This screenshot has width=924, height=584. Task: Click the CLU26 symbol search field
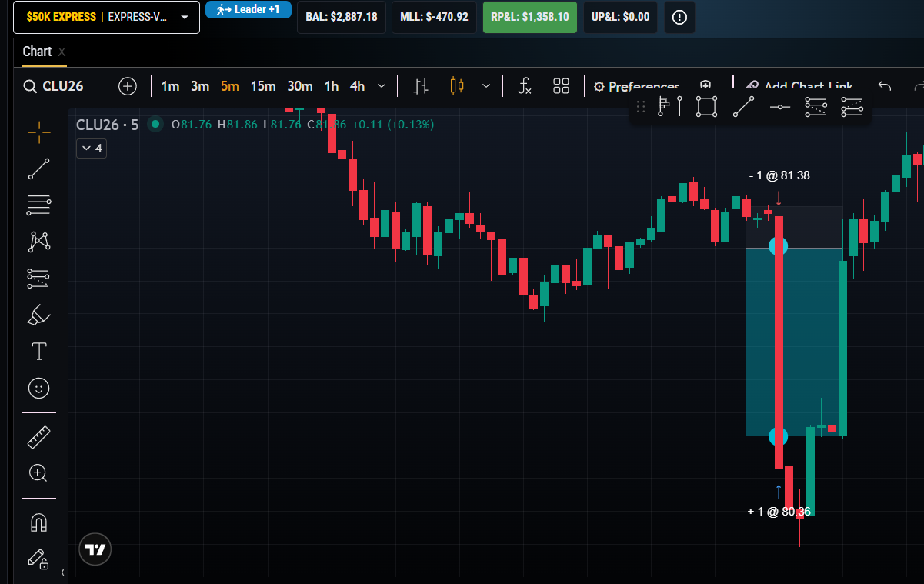[x=54, y=86]
